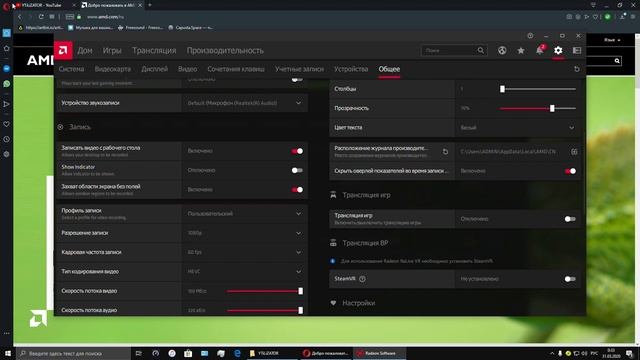Switch to the Видеокарта tab
The width and height of the screenshot is (640, 360).
point(113,69)
